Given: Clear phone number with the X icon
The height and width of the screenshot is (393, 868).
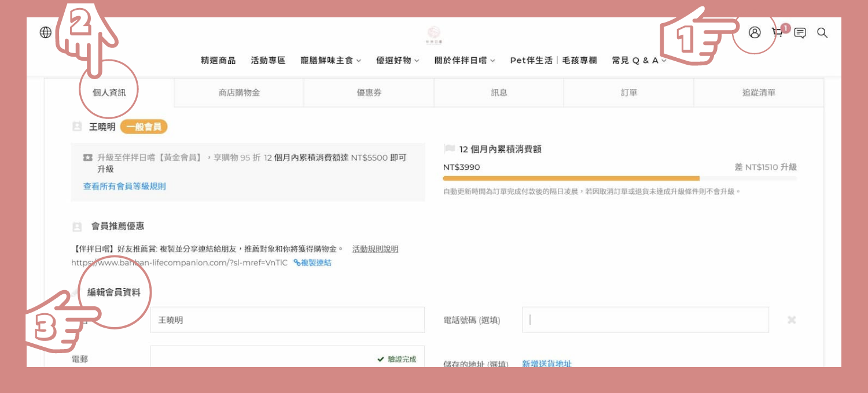Looking at the screenshot, I should click(x=791, y=320).
